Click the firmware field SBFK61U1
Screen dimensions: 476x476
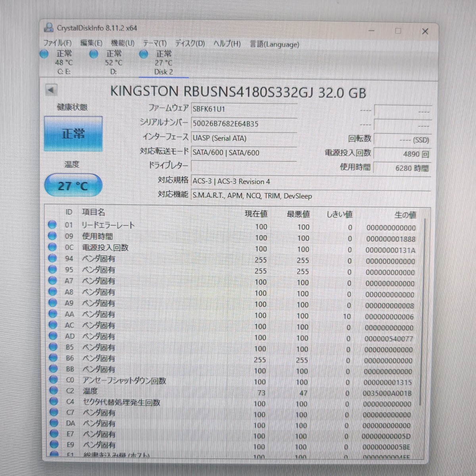click(244, 109)
